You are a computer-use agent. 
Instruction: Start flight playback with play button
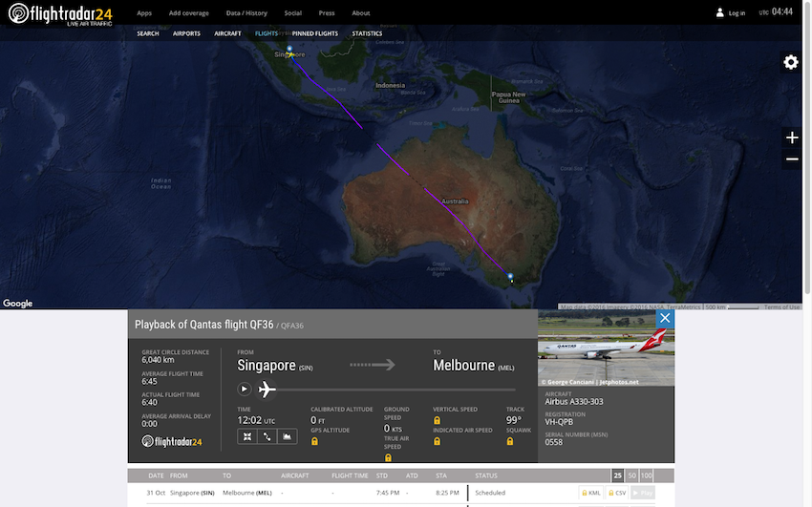[244, 389]
